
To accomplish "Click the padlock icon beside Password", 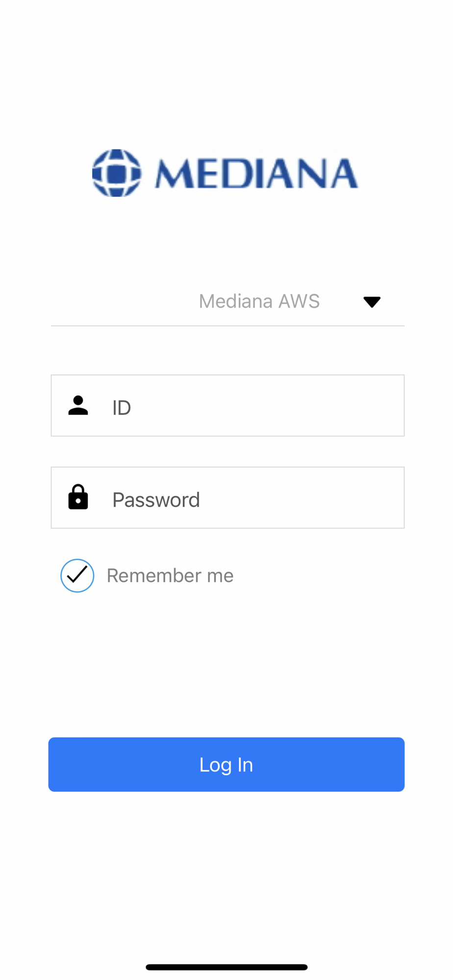I will click(78, 497).
